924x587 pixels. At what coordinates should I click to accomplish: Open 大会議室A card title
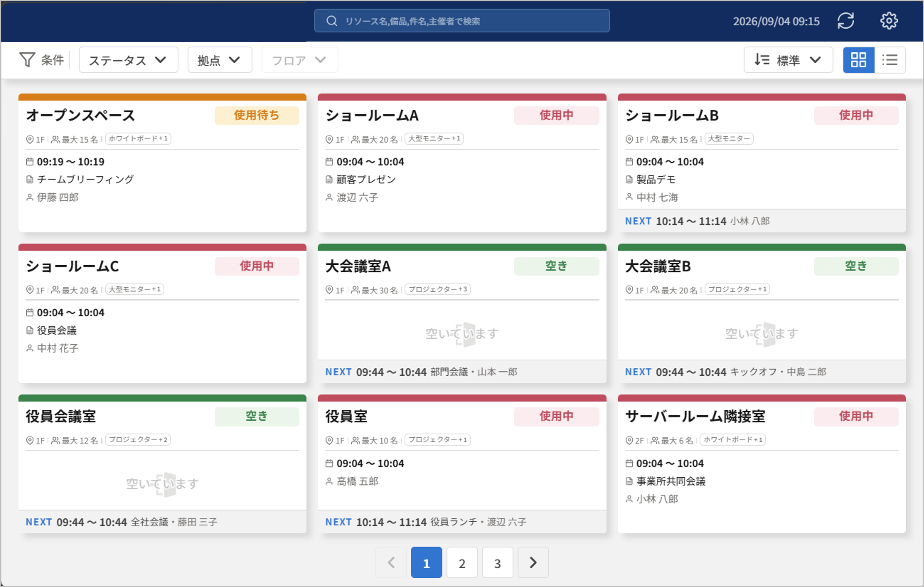click(358, 266)
